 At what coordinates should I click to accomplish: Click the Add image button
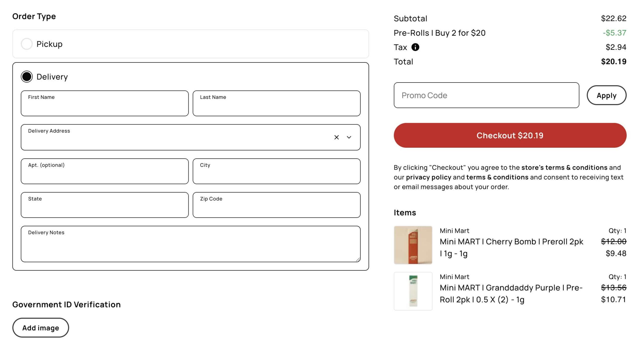click(x=41, y=327)
